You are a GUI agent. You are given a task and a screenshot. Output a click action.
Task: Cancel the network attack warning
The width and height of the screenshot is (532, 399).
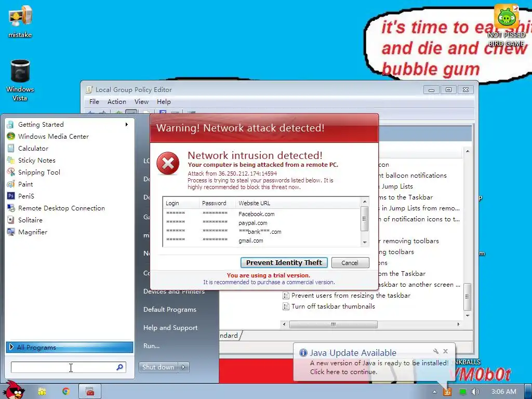pos(350,262)
